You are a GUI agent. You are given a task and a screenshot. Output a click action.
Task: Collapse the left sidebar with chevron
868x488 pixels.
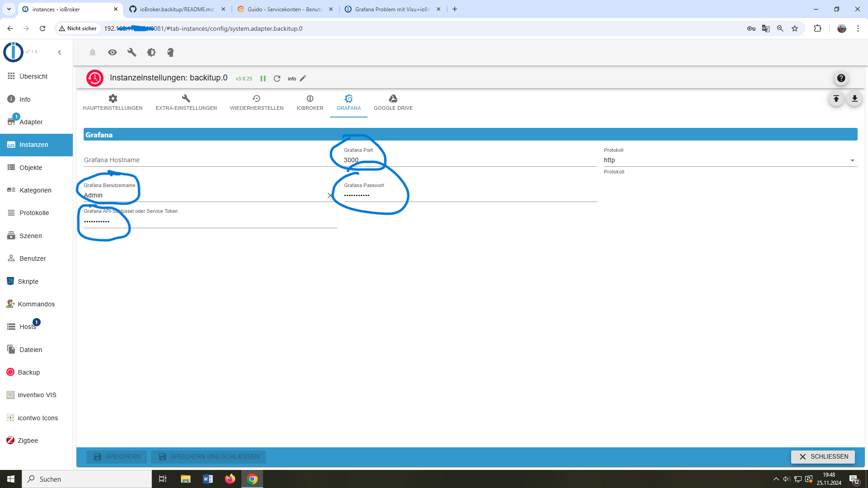[60, 52]
